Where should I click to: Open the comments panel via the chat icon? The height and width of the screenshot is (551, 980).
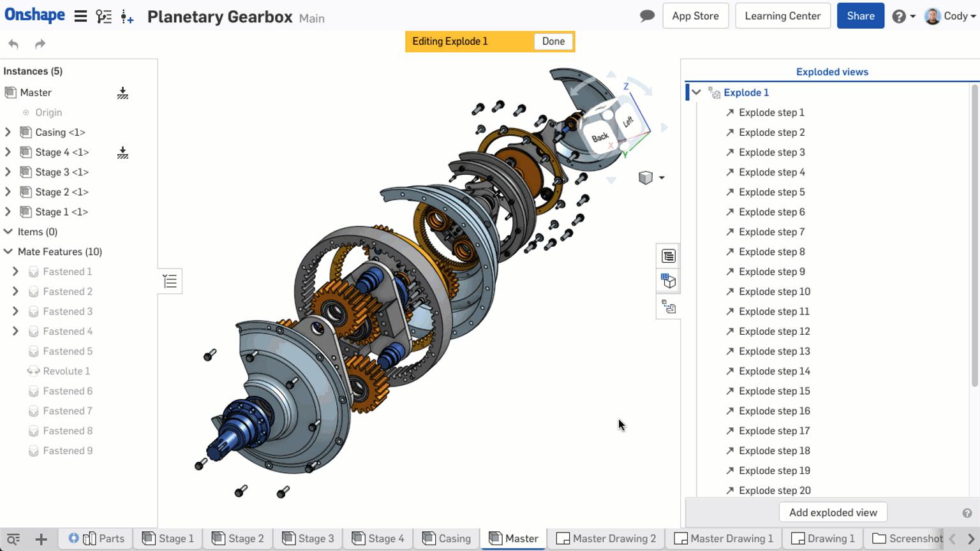(646, 15)
